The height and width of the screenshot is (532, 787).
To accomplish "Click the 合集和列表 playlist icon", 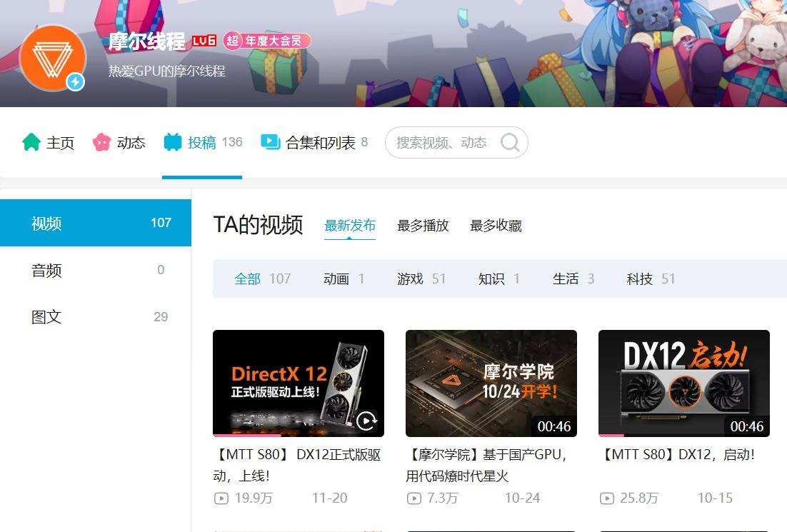I will tap(271, 142).
